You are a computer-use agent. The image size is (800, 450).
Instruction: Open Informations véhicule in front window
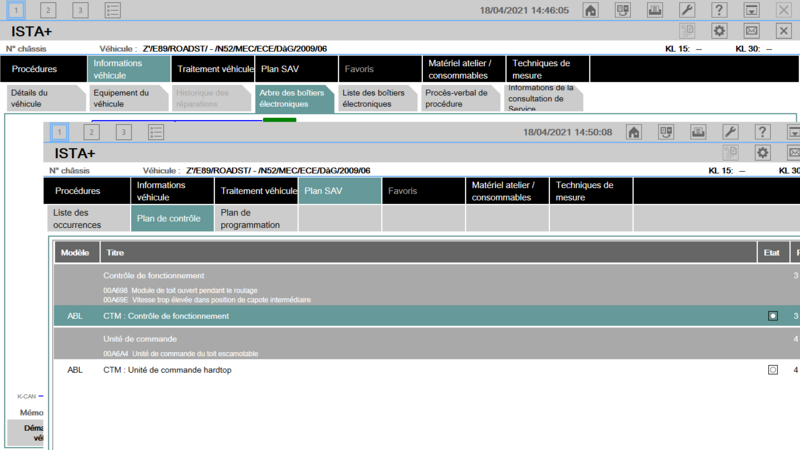click(x=172, y=191)
